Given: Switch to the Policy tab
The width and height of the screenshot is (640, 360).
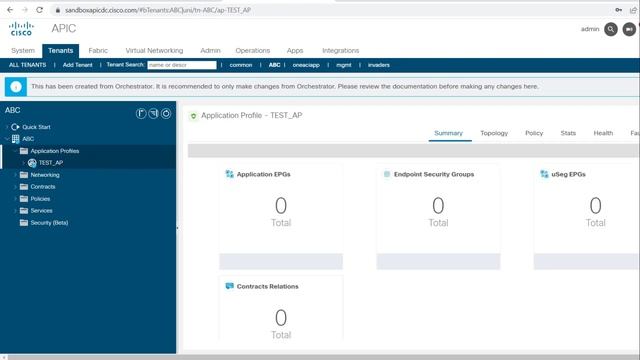Looking at the screenshot, I should pyautogui.click(x=534, y=133).
